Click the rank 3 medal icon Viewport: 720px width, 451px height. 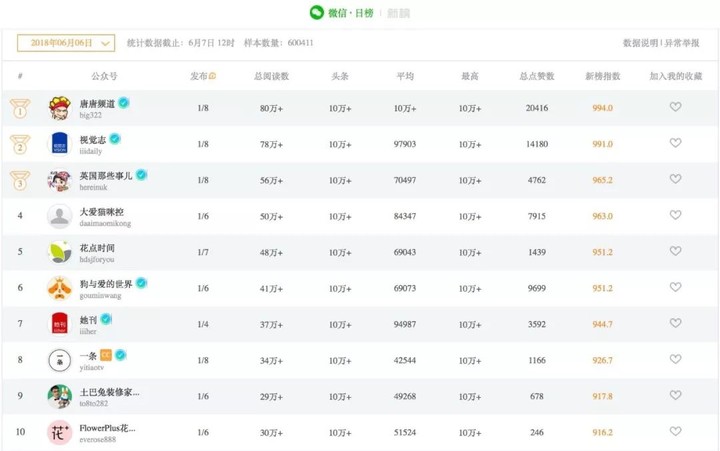20,180
